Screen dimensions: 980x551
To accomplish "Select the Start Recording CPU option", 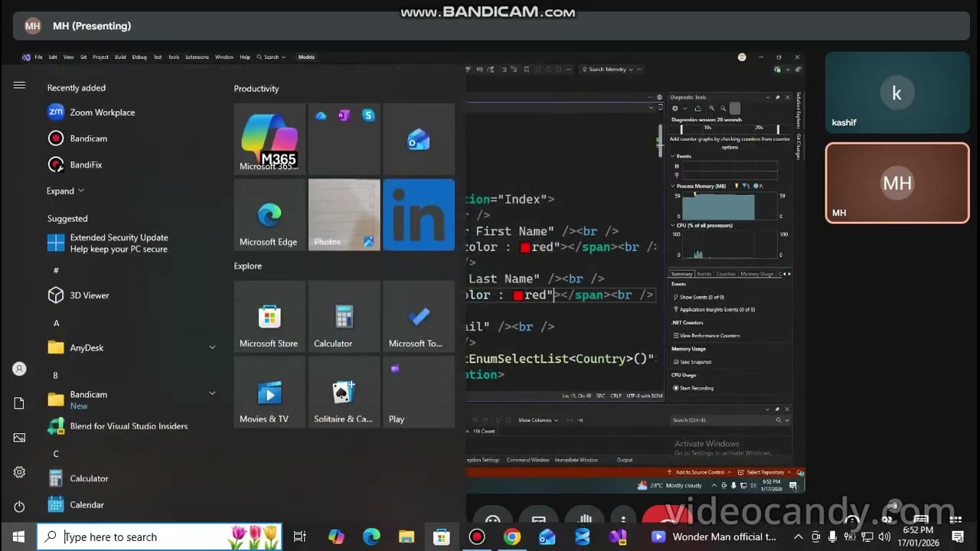I will (694, 388).
